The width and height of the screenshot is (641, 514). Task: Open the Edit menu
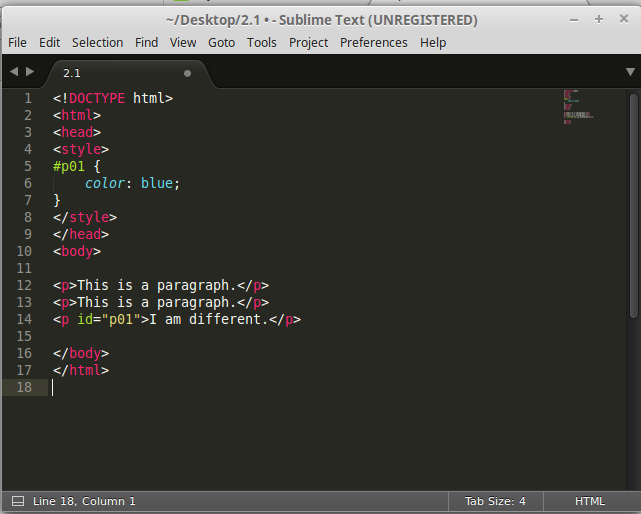coord(49,42)
